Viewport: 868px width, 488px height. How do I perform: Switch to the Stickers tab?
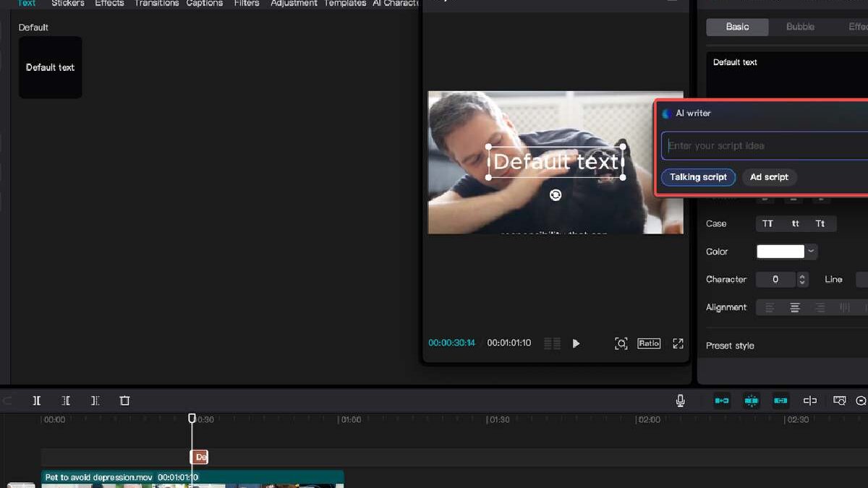(x=67, y=4)
